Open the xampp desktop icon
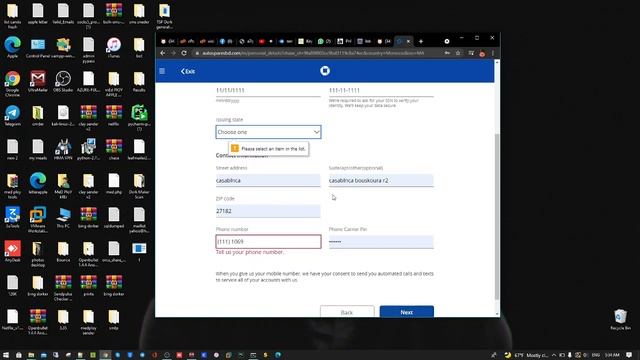 (x=63, y=47)
